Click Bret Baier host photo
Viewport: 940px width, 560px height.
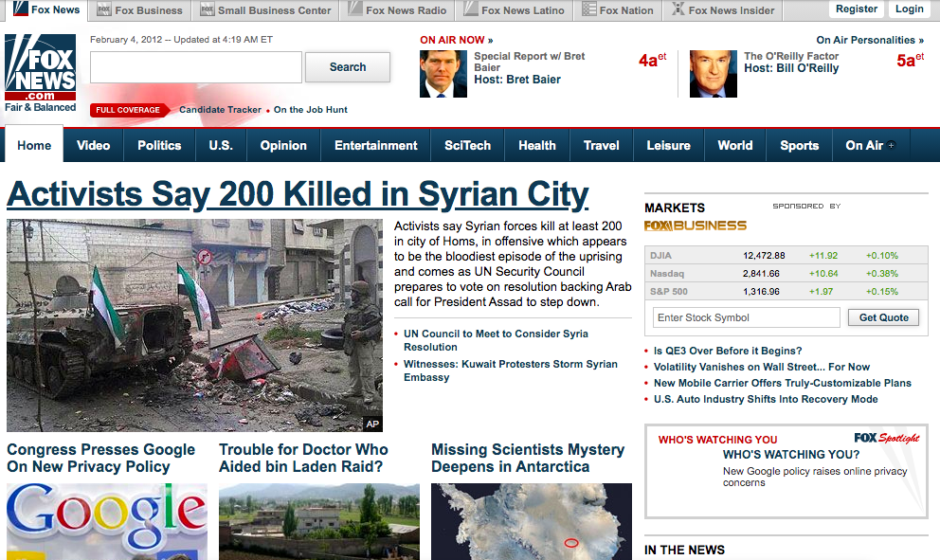[x=443, y=74]
